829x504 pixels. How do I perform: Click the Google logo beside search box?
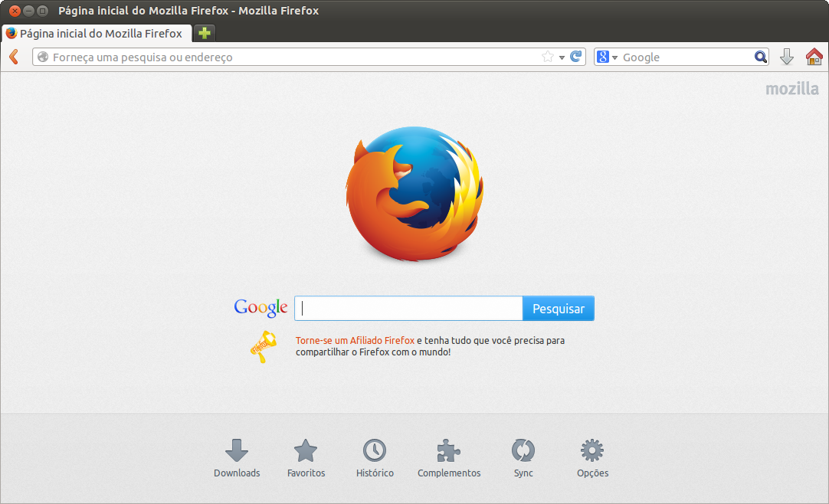click(260, 307)
